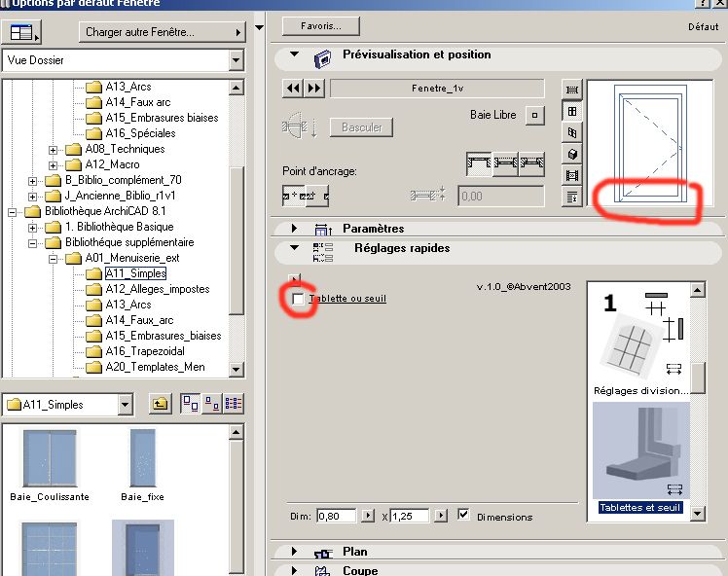Click the flip mirror window icon
This screenshot has height=576, width=728.
coord(300,126)
